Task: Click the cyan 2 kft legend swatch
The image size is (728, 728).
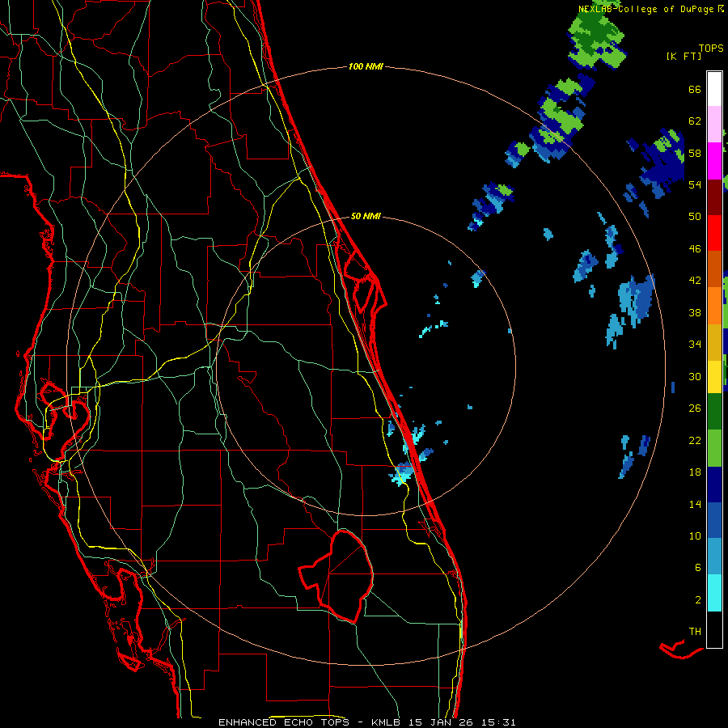Action: coord(714,593)
